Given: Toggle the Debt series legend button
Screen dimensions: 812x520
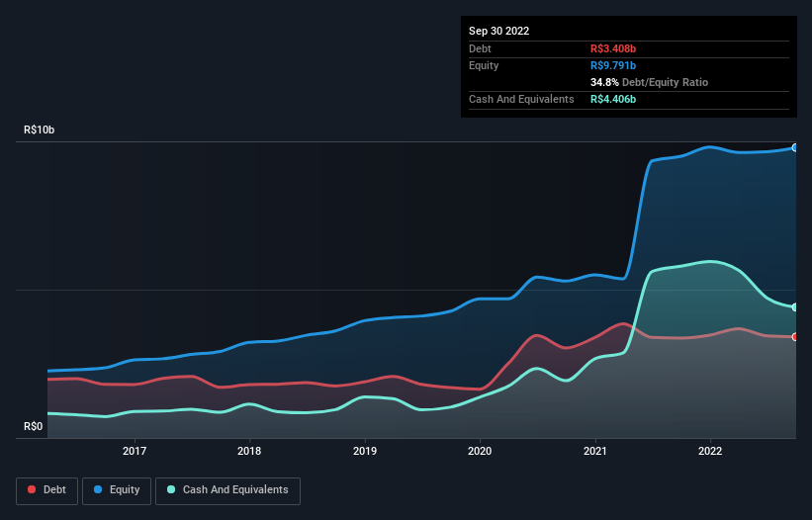Looking at the screenshot, I should pos(46,490).
